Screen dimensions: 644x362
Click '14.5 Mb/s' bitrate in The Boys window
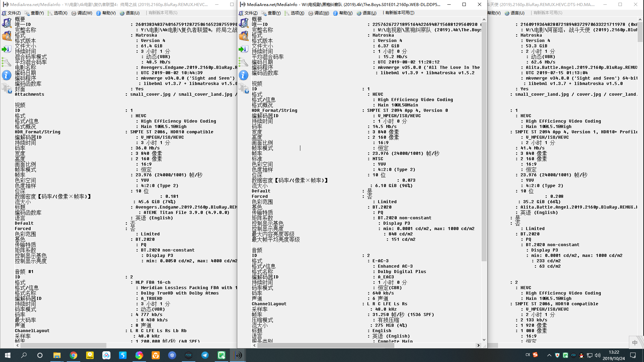pos(385,127)
